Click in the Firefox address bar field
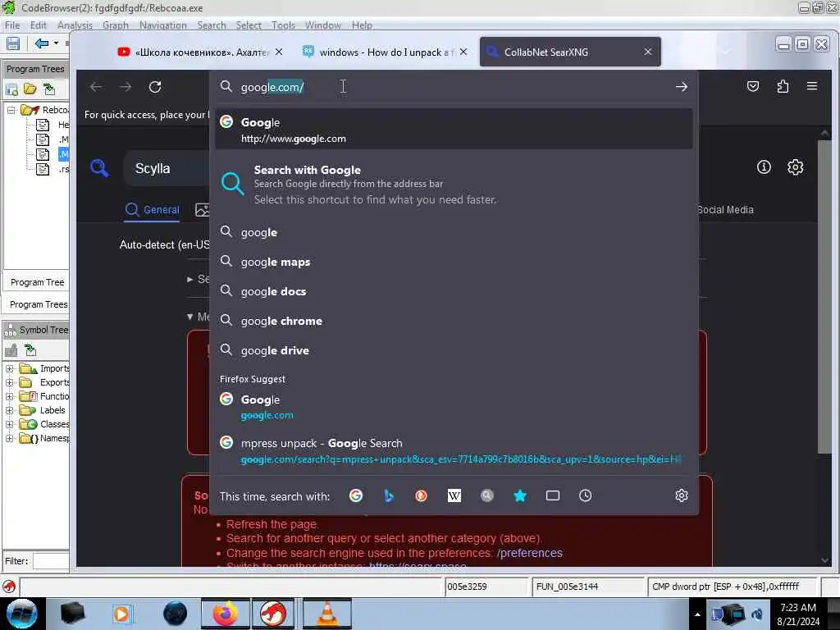840x630 pixels. coord(455,87)
